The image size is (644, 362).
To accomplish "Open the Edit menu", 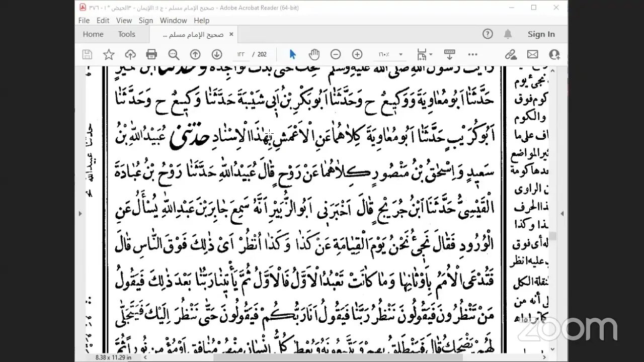I will click(x=103, y=21).
